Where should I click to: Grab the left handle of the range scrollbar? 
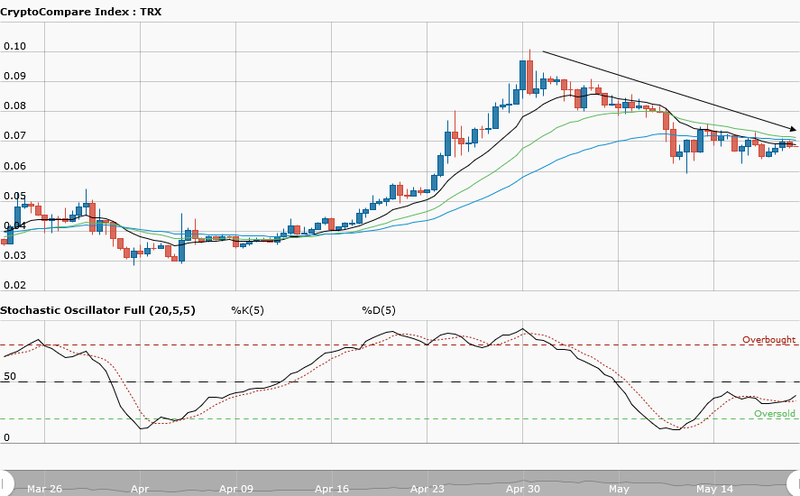(x=6, y=483)
